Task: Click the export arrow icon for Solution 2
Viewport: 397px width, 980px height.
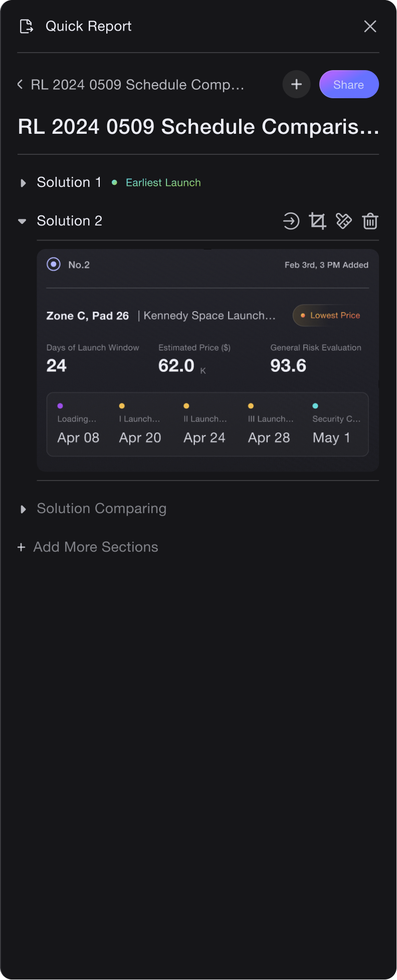Action: click(291, 221)
